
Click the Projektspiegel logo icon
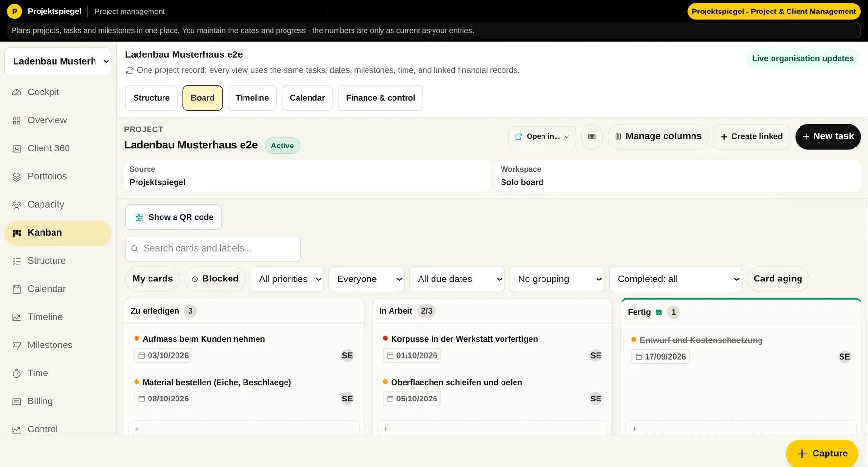(14, 11)
